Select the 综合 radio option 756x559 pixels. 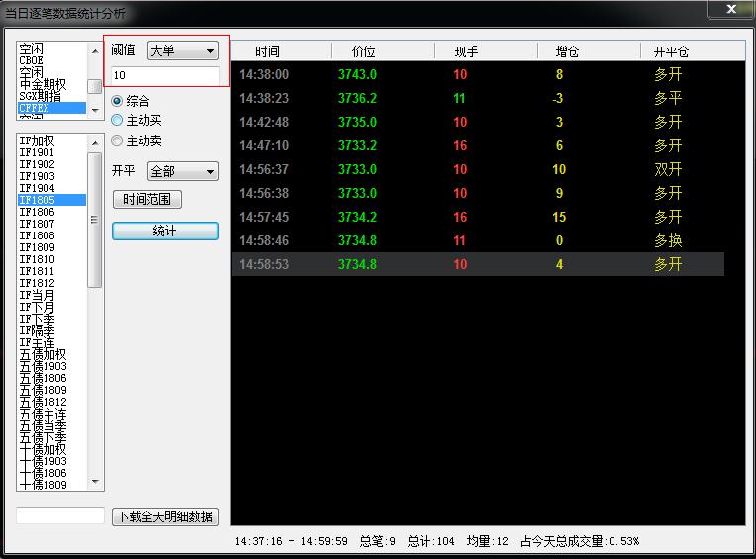118,101
